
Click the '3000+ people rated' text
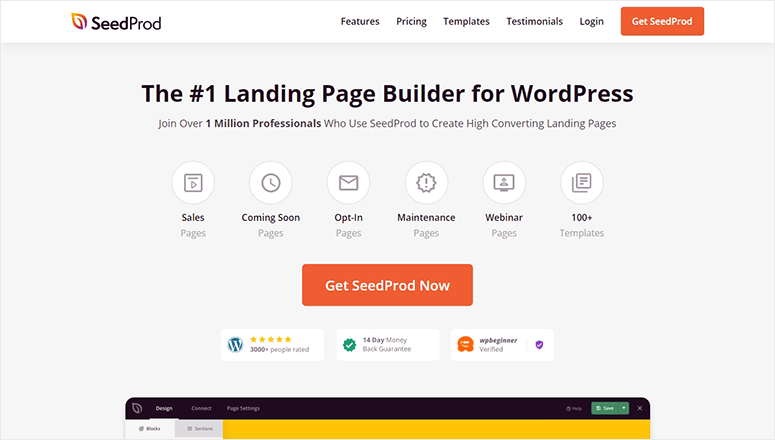click(279, 350)
